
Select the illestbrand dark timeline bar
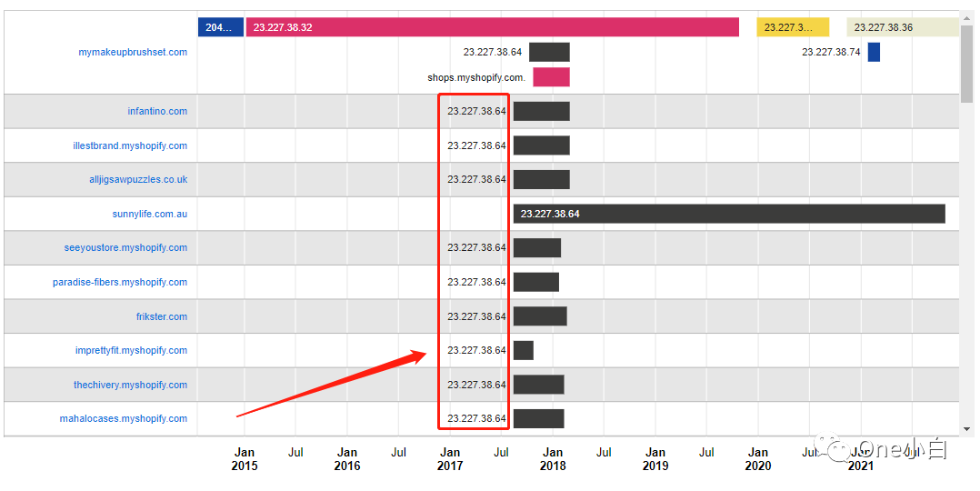(542, 145)
